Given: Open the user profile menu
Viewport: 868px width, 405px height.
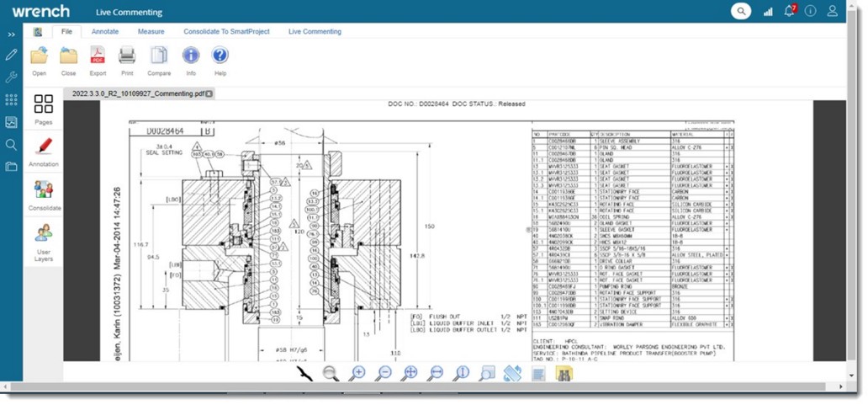Looking at the screenshot, I should point(832,11).
